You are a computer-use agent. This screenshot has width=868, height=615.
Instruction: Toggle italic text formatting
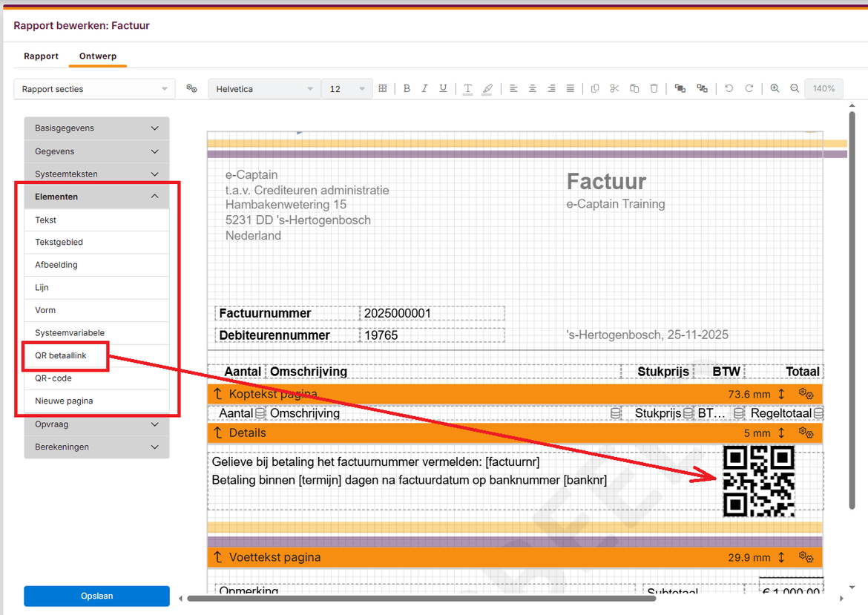coord(424,89)
